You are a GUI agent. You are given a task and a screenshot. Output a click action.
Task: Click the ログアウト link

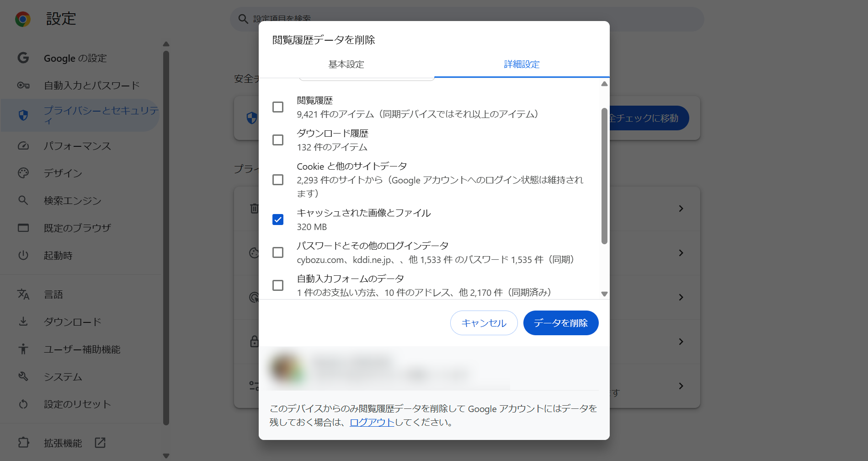(372, 422)
